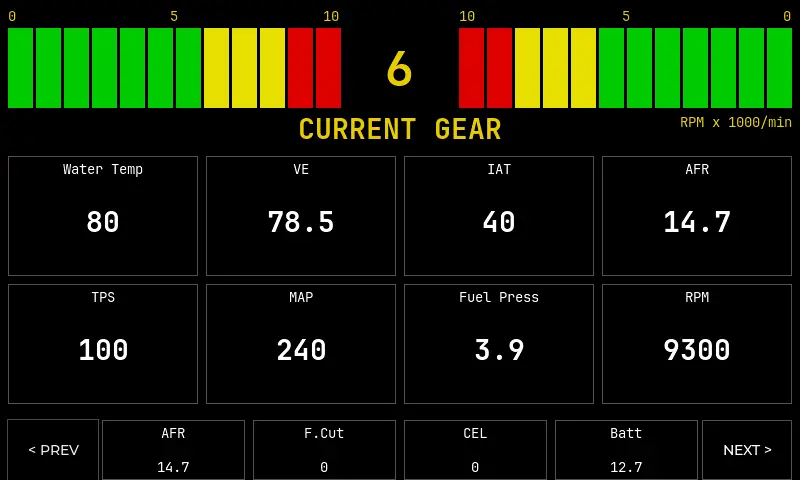The width and height of the screenshot is (800, 480).
Task: Select the Water Temp gauge tile
Action: click(103, 216)
